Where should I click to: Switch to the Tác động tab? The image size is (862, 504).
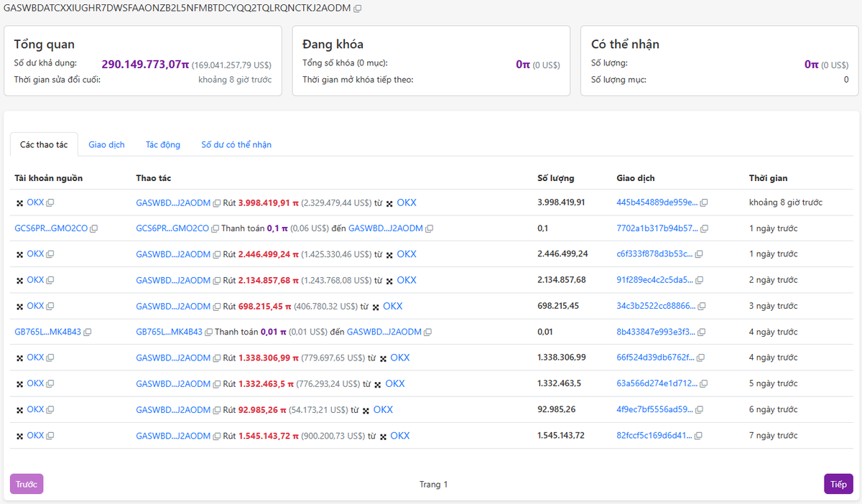(163, 144)
